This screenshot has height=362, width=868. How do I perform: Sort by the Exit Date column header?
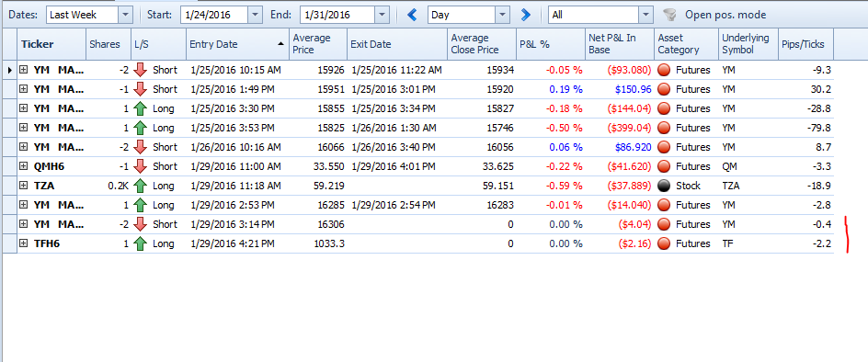[x=397, y=44]
